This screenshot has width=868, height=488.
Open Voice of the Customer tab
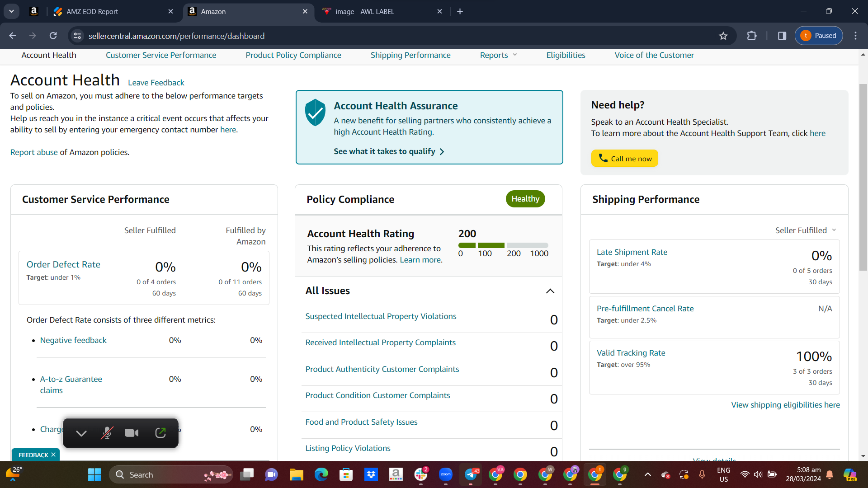coord(654,55)
